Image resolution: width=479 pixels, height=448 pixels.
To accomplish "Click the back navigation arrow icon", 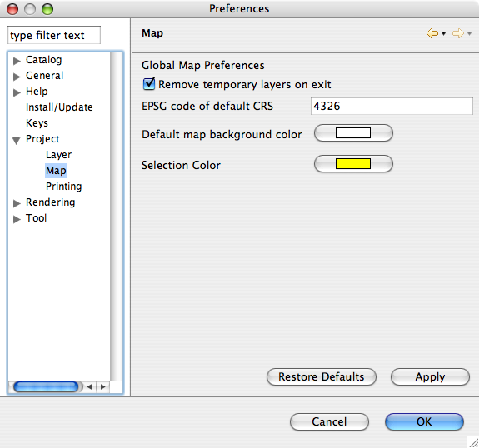I will tap(432, 33).
